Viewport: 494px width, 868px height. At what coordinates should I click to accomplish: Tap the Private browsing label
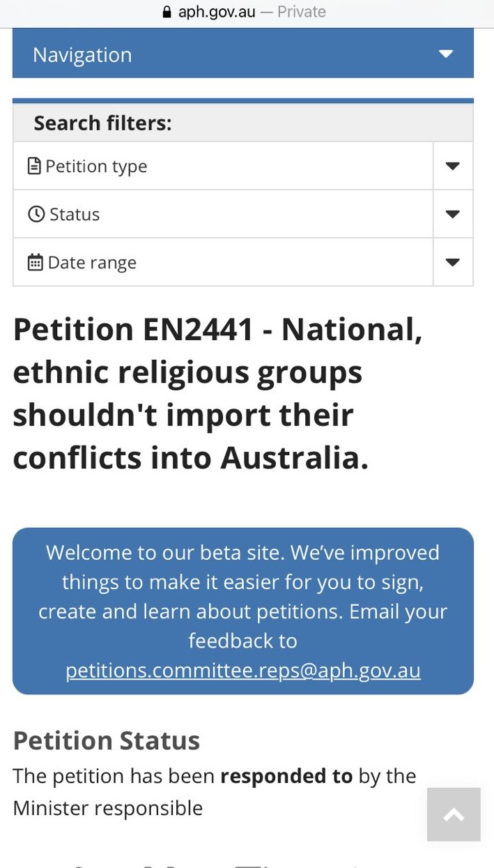coord(301,12)
